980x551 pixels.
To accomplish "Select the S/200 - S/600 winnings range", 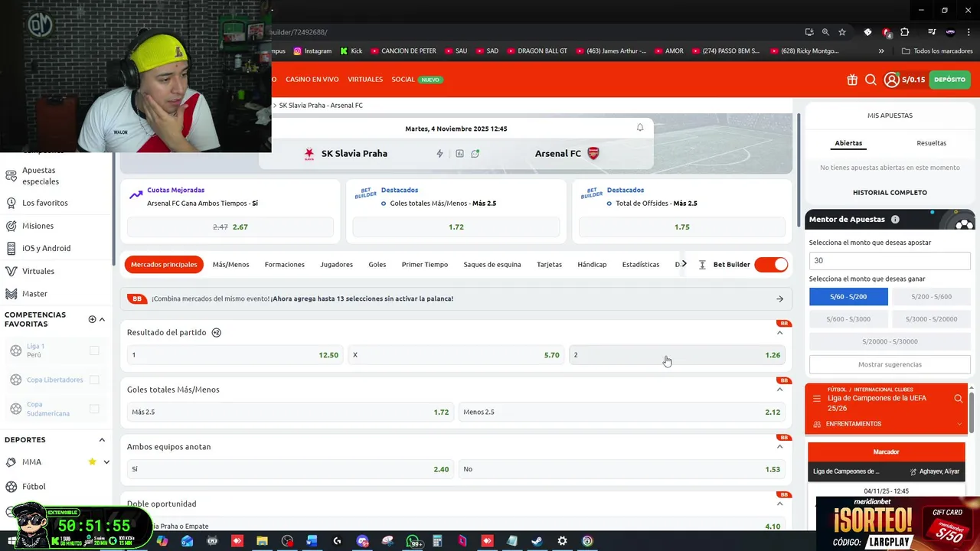I will 931,297.
